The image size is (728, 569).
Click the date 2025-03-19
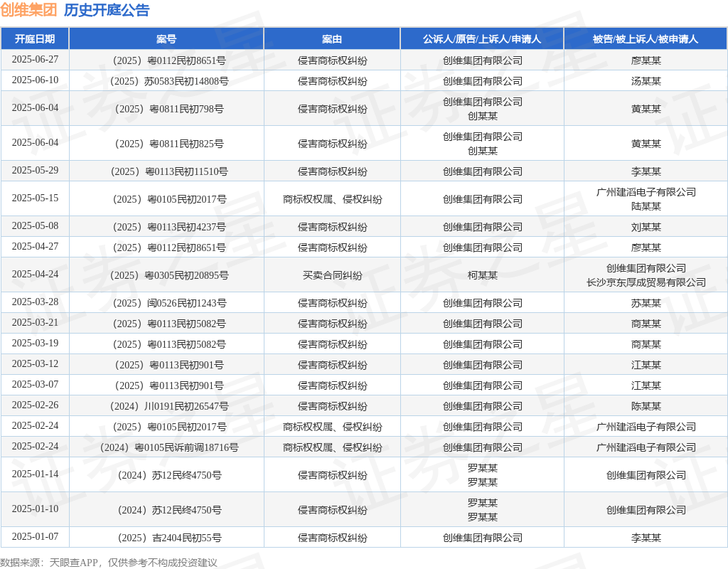coord(35,344)
